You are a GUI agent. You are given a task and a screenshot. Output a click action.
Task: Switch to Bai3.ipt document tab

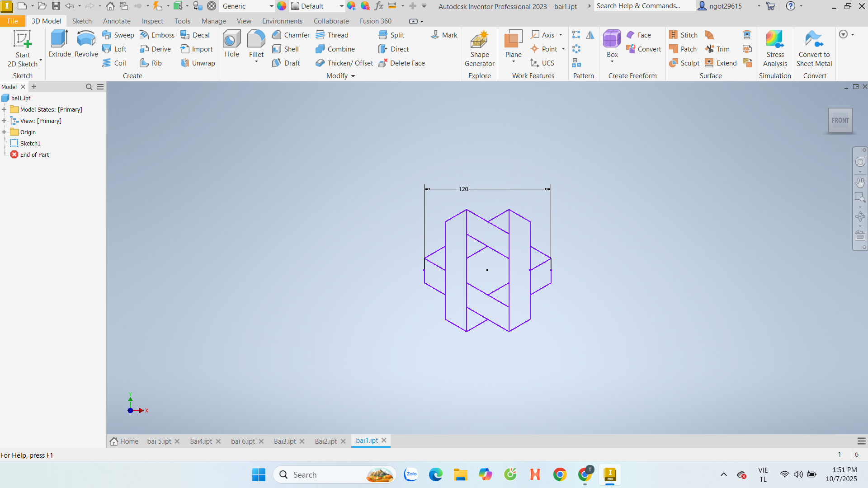coord(285,441)
